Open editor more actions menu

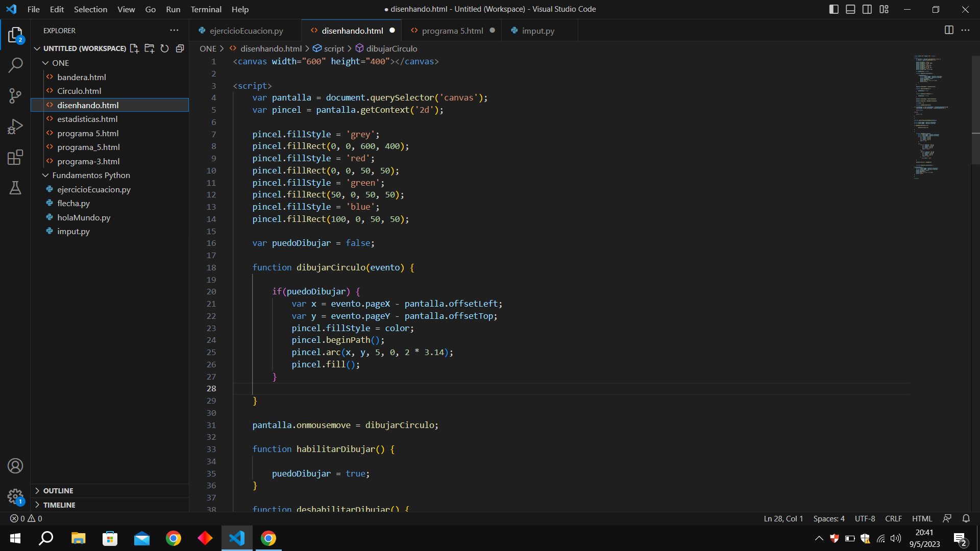coord(965,31)
